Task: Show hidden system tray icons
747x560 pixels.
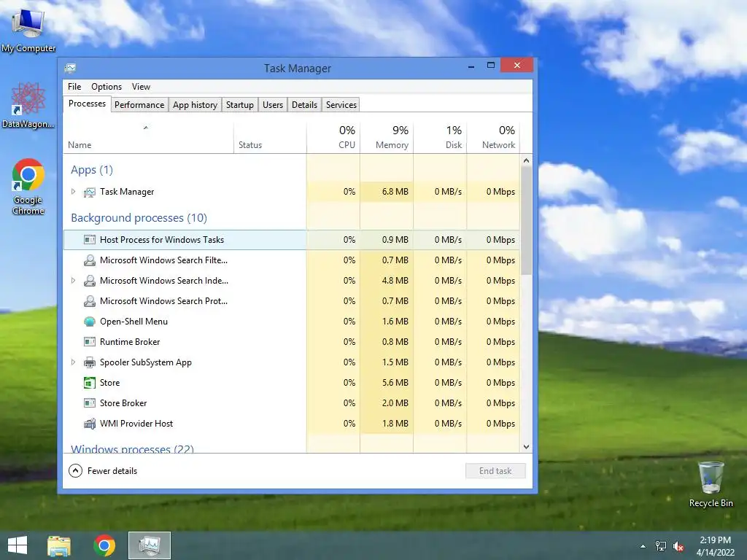Action: click(643, 546)
